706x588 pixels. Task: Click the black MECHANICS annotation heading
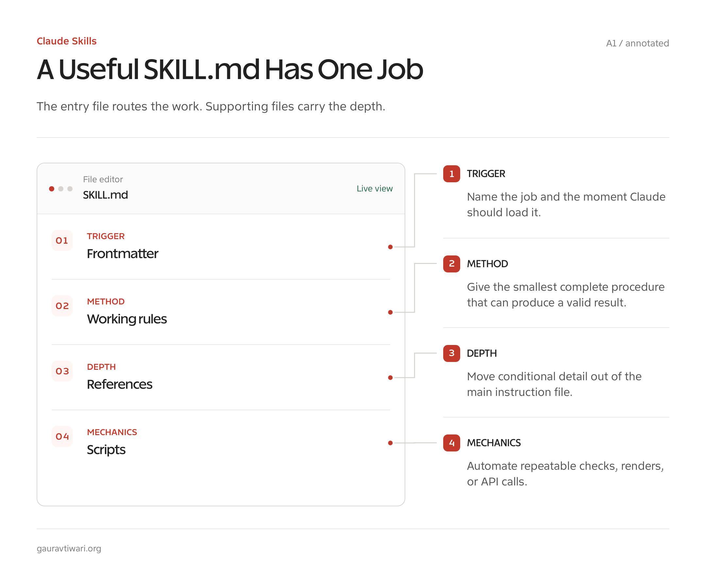(494, 443)
